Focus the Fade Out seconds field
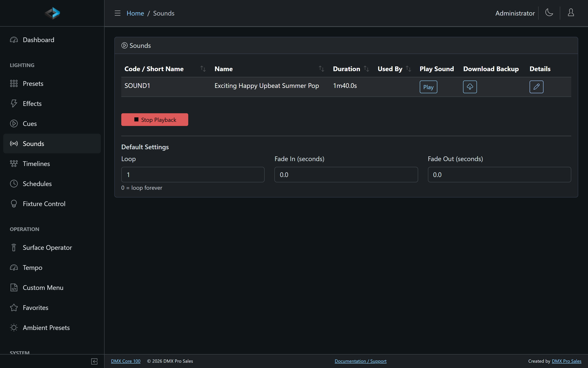Screen dimensions: 588x368 click(499, 175)
